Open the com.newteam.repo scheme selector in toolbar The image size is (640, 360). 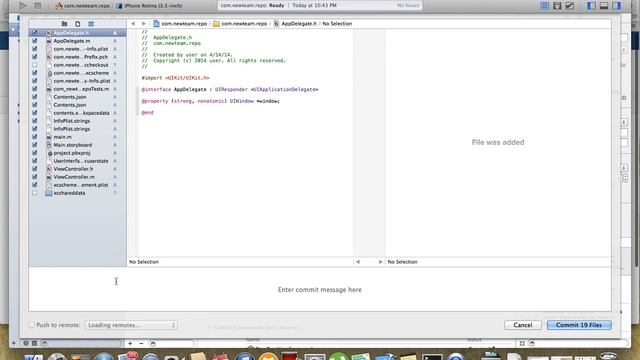point(83,5)
